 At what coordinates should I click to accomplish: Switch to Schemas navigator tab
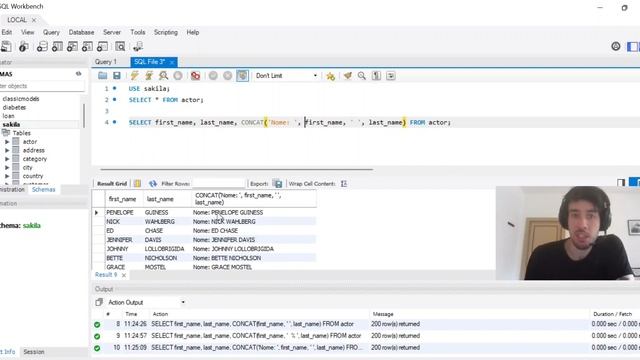pos(44,189)
